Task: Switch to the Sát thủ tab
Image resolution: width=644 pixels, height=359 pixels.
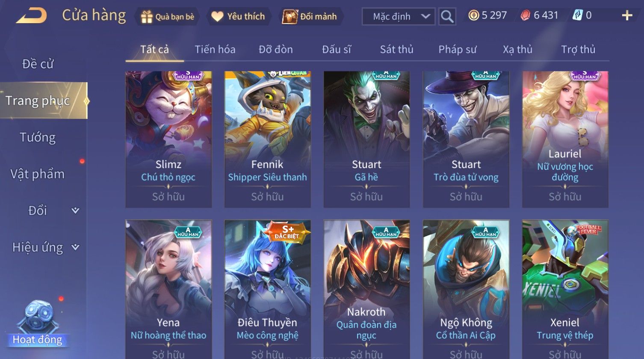Action: tap(396, 50)
